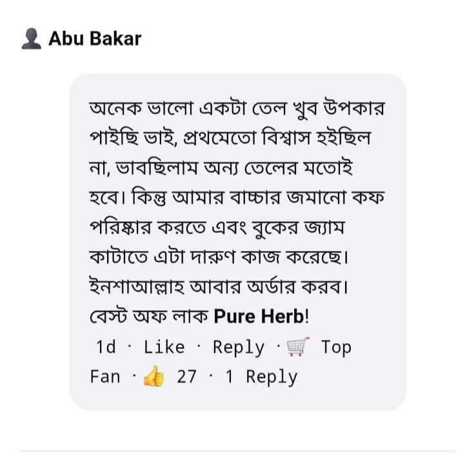The height and width of the screenshot is (476, 476).
Task: Select the line beginning "হবে। কিন্তু আমার"
Action: (237, 197)
